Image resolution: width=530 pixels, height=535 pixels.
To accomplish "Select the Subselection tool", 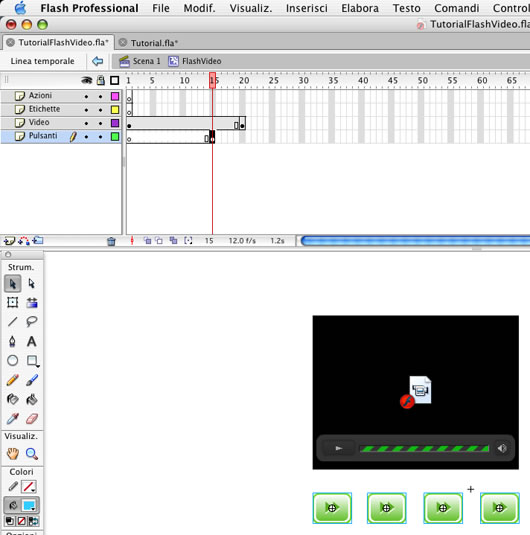I will coord(31,284).
